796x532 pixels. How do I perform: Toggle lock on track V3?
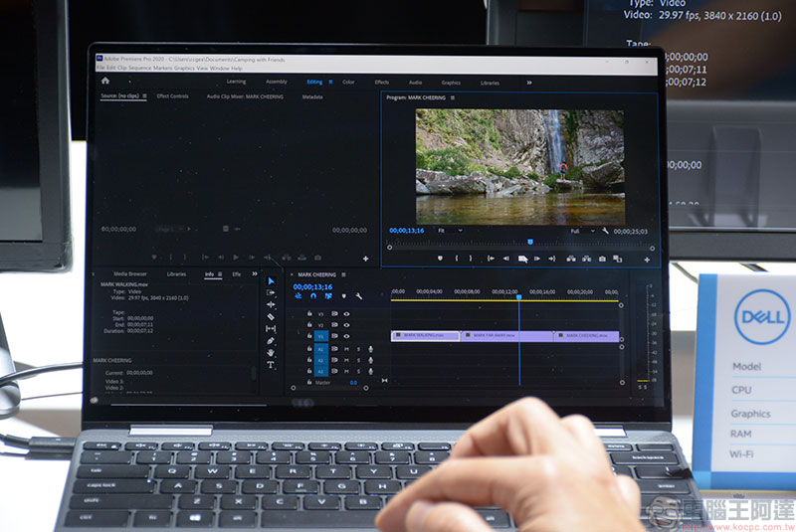click(x=309, y=313)
